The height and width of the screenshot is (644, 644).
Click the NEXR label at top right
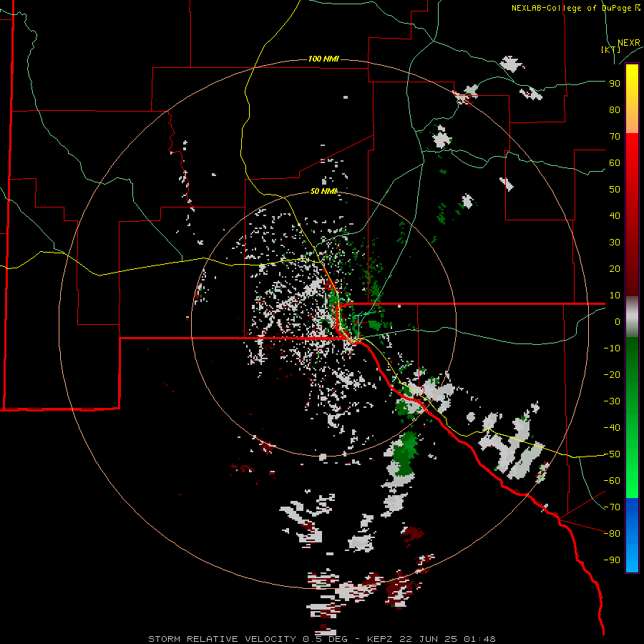pyautogui.click(x=629, y=43)
